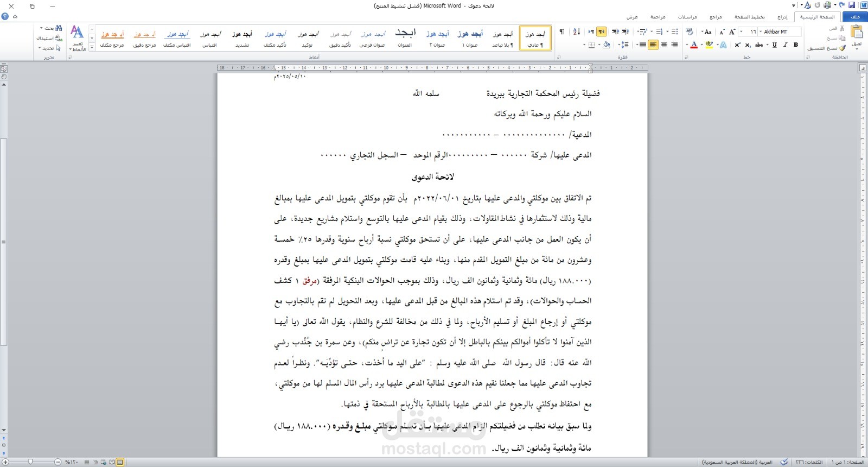
Task: Click the Find (بحث) binoculars icon
Action: tap(59, 28)
